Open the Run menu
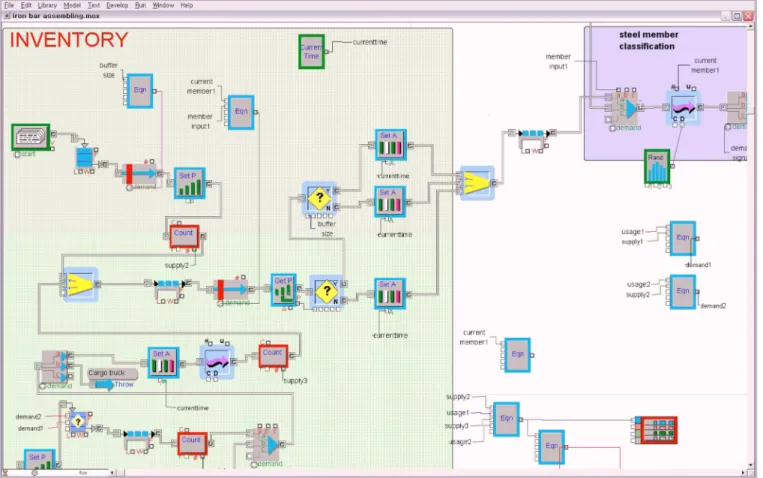This screenshot has height=478, width=763. point(140,5)
